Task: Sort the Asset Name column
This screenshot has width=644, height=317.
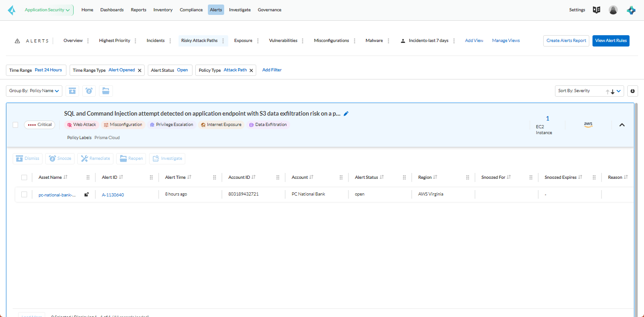Action: [65, 177]
